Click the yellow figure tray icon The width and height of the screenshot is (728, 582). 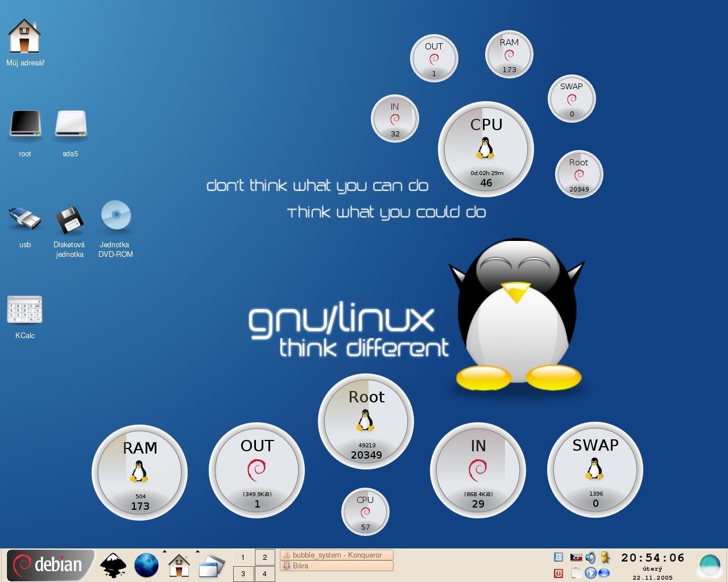coord(605,558)
